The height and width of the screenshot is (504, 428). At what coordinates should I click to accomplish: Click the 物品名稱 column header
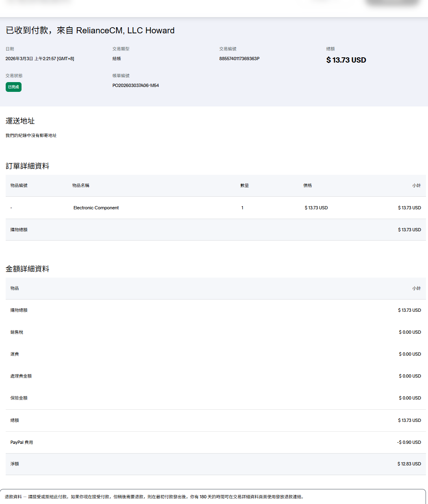(x=81, y=185)
